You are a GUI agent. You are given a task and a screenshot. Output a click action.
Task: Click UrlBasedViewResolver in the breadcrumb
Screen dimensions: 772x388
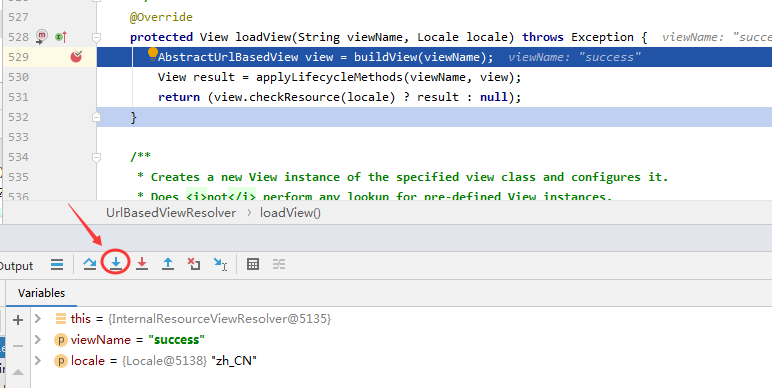(171, 213)
